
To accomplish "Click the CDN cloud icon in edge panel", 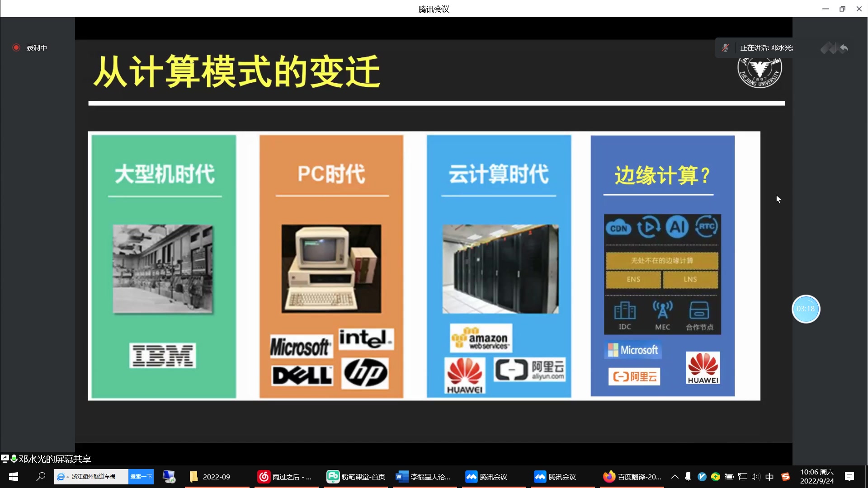I will pyautogui.click(x=618, y=228).
